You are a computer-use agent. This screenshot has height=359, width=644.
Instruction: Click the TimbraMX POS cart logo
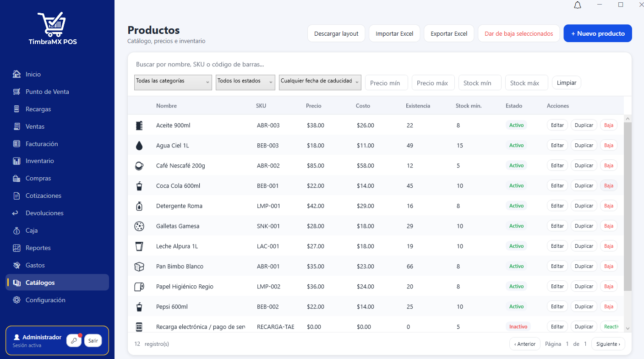53,24
